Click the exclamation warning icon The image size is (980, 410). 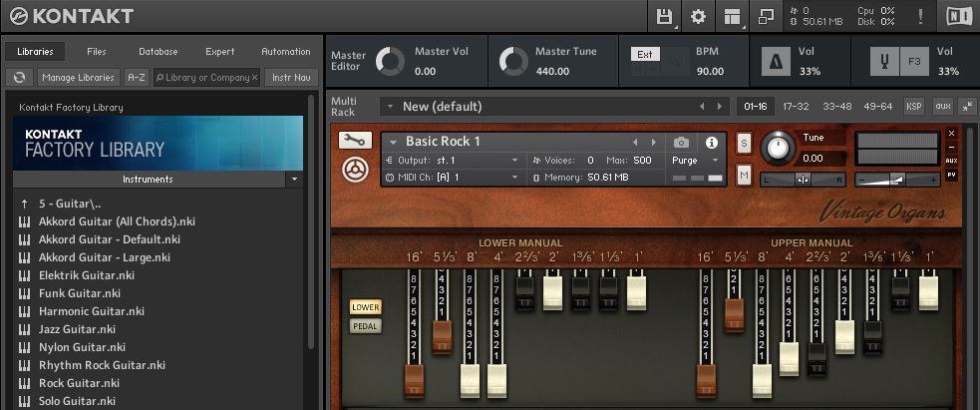(920, 16)
